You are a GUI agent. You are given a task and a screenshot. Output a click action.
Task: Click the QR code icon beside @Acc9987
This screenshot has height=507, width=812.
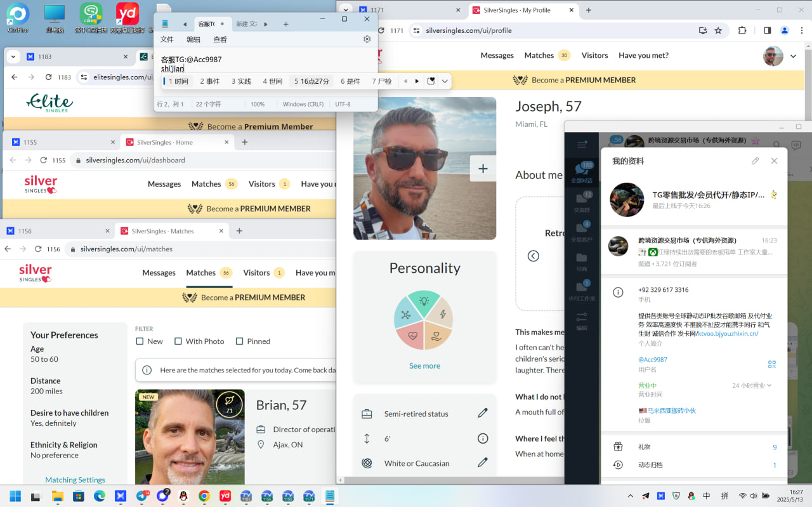pos(771,364)
